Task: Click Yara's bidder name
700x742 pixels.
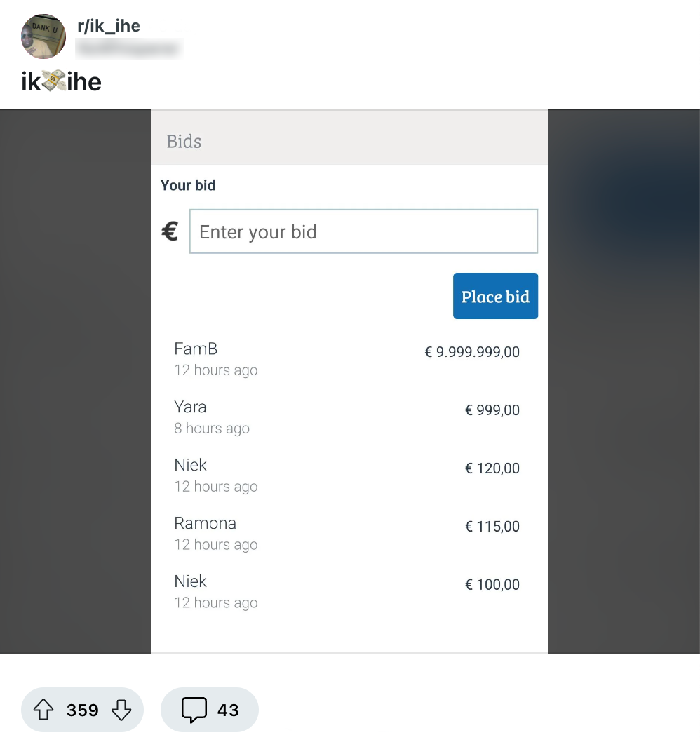Action: point(190,407)
